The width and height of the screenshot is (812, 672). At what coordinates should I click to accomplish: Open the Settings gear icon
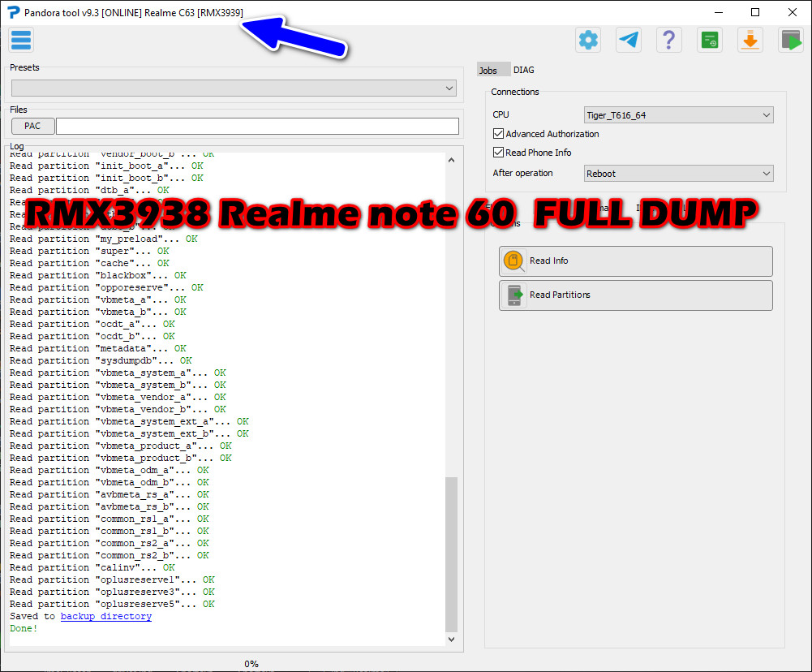588,39
